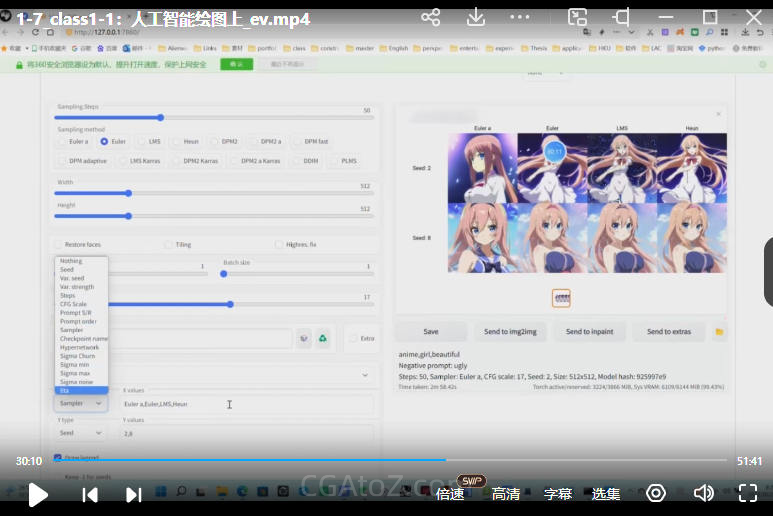Mute the video with the speaker icon

704,493
